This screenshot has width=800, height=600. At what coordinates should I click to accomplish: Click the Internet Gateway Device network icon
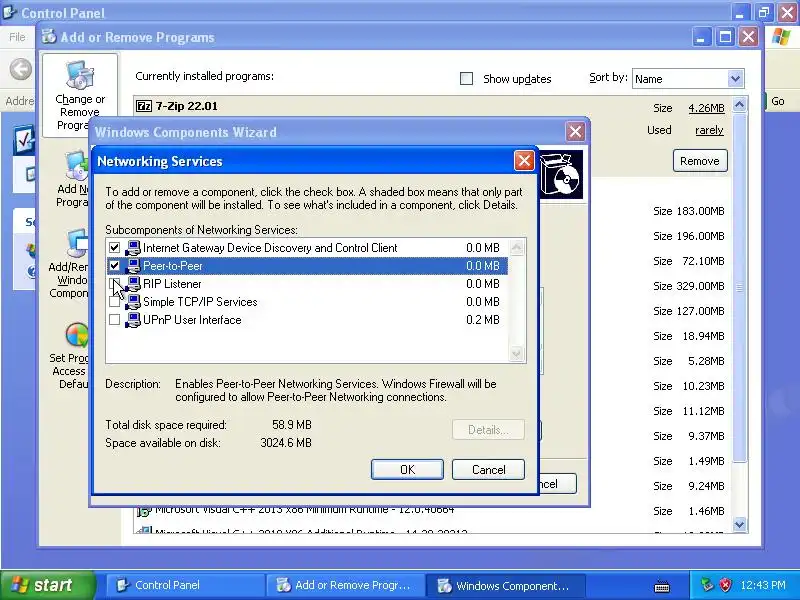coord(133,248)
